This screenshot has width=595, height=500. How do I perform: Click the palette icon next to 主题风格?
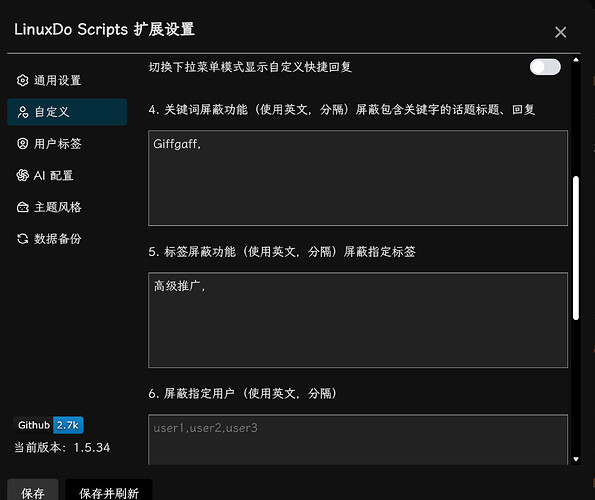tap(22, 207)
